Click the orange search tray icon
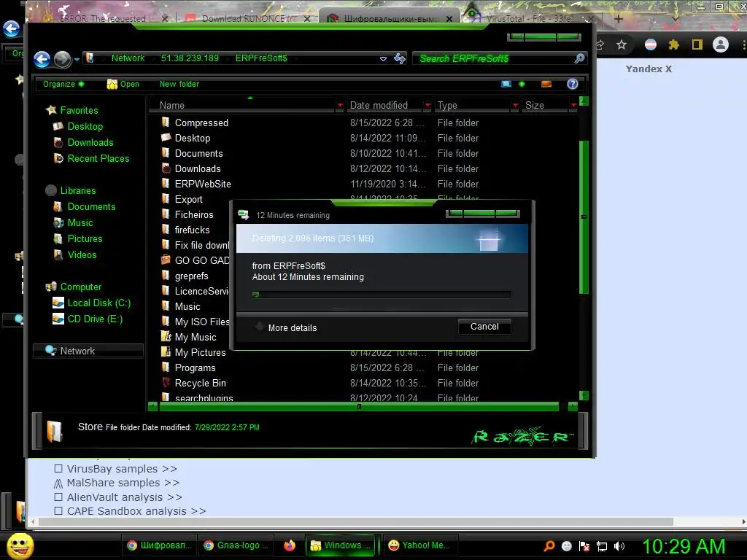This screenshot has height=560, width=747. pyautogui.click(x=549, y=545)
